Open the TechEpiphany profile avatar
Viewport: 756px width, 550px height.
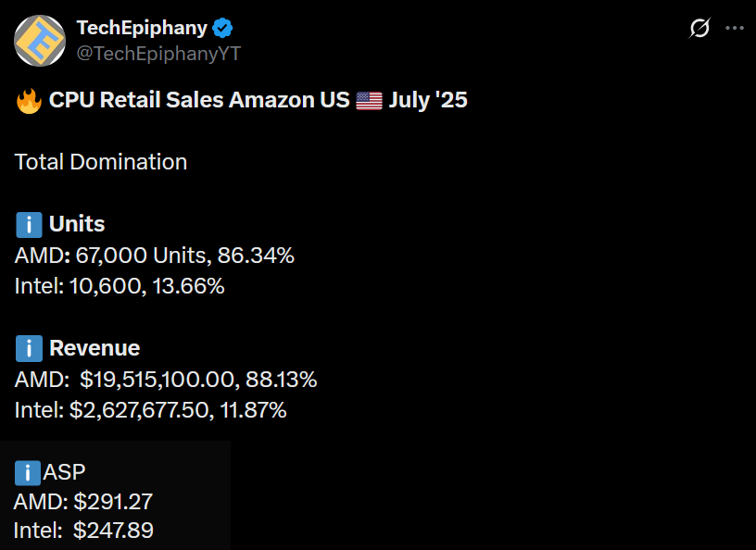pos(40,41)
